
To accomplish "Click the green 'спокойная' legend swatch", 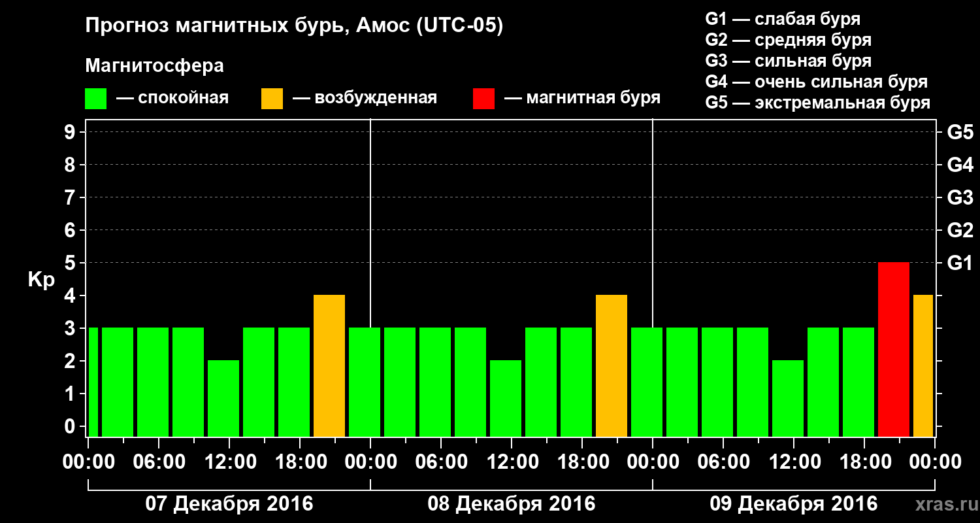I will point(95,99).
